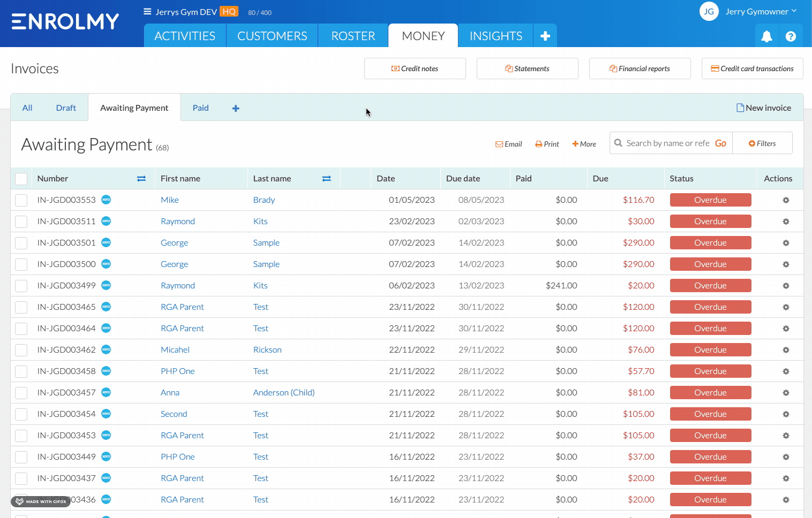This screenshot has width=812, height=518.
Task: Show Paid invoices tab
Action: tap(201, 108)
